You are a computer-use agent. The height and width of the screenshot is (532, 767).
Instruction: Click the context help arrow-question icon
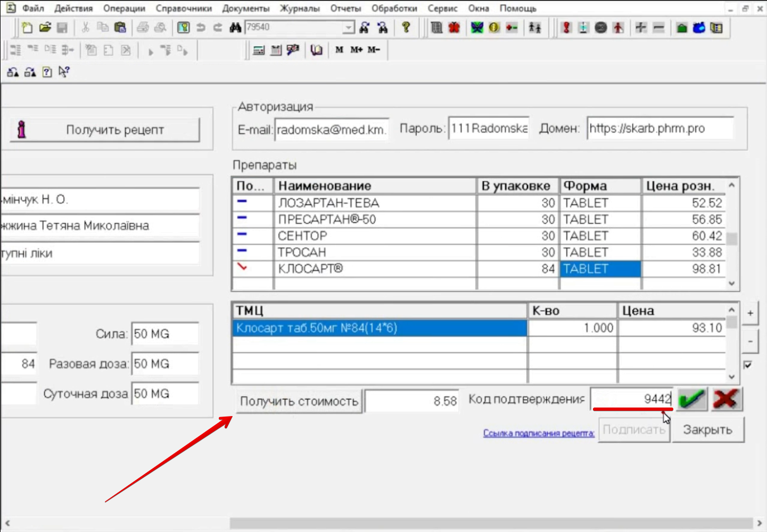pos(64,72)
